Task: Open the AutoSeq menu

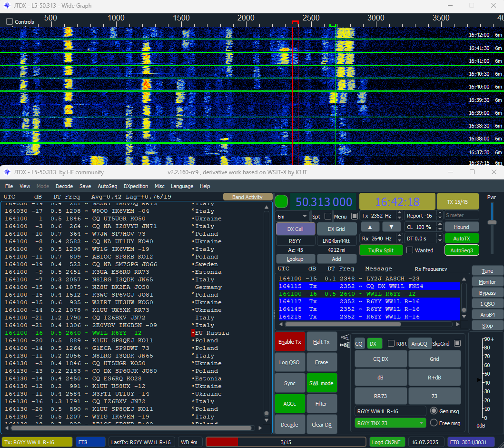Action: point(108,186)
